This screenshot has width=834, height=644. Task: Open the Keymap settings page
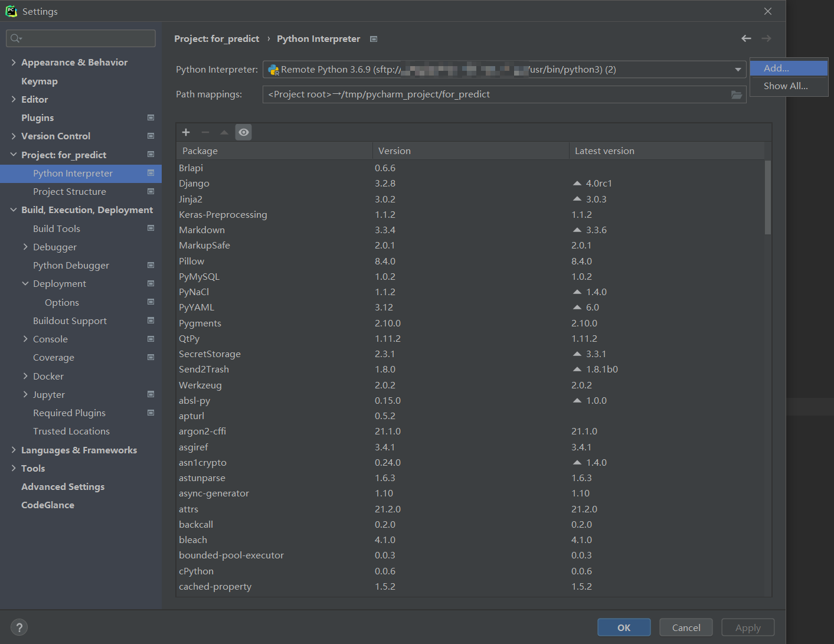coord(40,81)
